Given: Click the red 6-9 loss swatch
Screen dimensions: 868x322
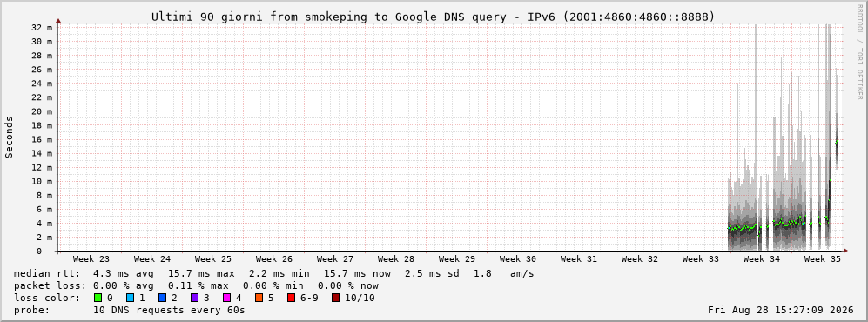Looking at the screenshot, I should (x=291, y=299).
